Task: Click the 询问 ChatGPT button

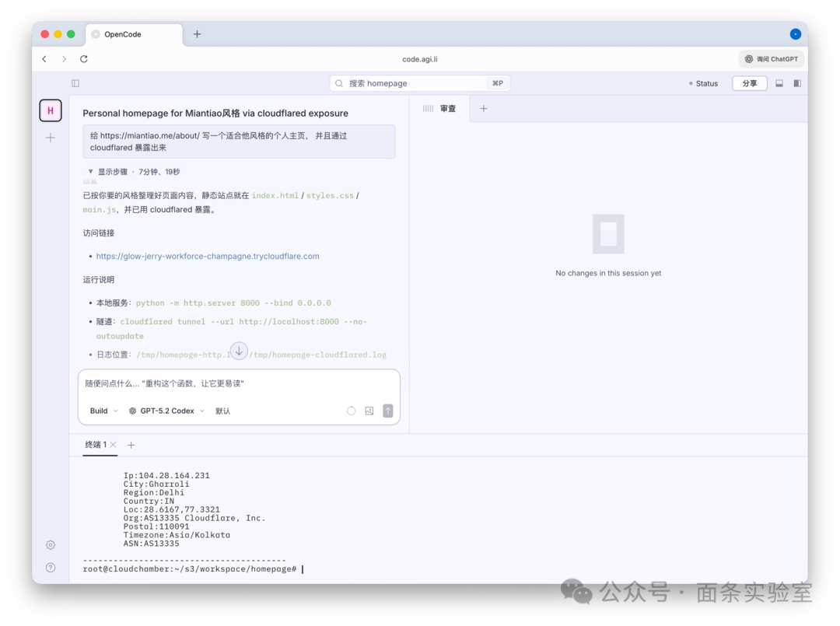Action: [771, 58]
